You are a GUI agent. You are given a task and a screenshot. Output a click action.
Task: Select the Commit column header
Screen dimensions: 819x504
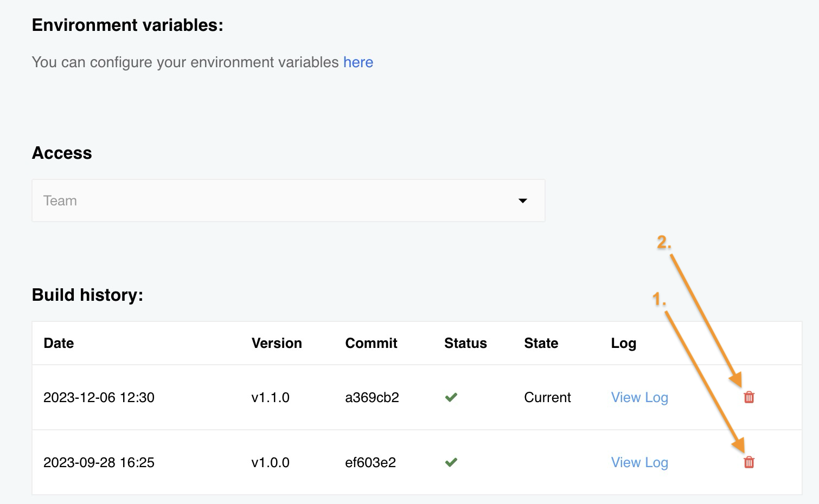tap(371, 343)
